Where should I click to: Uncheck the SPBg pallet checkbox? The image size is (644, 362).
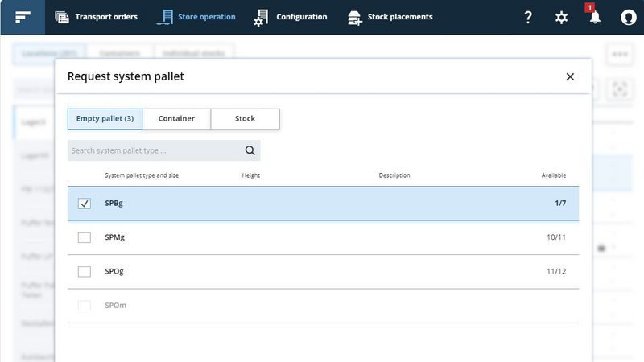click(85, 204)
